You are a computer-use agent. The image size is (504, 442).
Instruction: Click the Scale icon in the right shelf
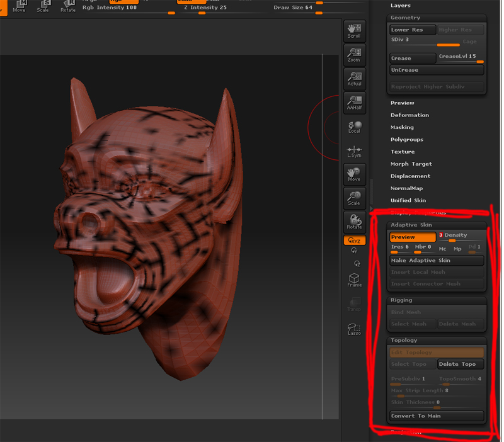coord(354,198)
